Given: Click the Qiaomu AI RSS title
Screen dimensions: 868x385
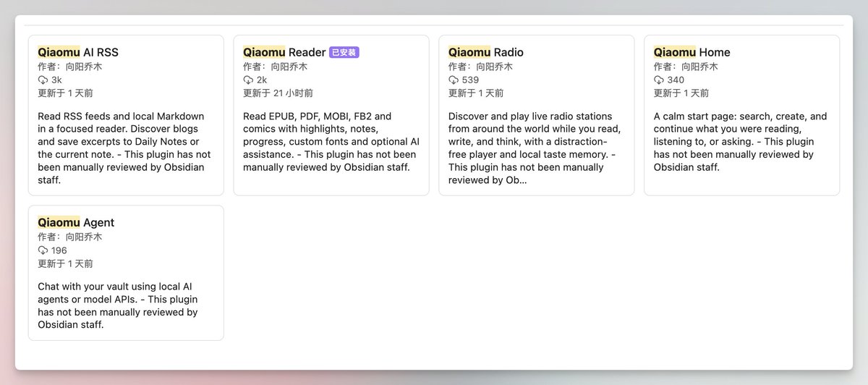Looking at the screenshot, I should (78, 52).
